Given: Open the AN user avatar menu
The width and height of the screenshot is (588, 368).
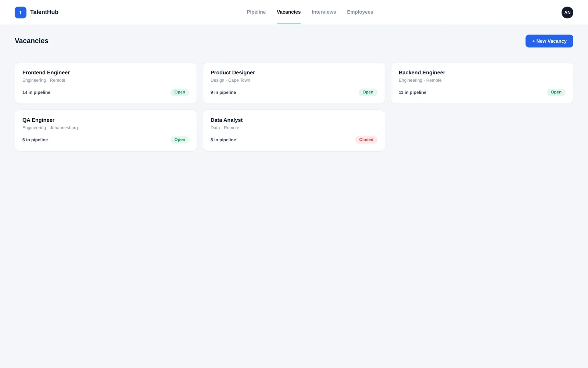Looking at the screenshot, I should tap(567, 13).
